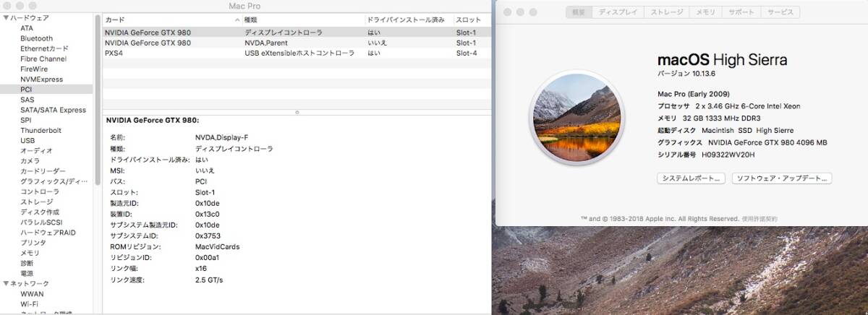868x315 pixels.
Task: Open グラフィックス/ディスプレイ sidebar entry
Action: (54, 181)
